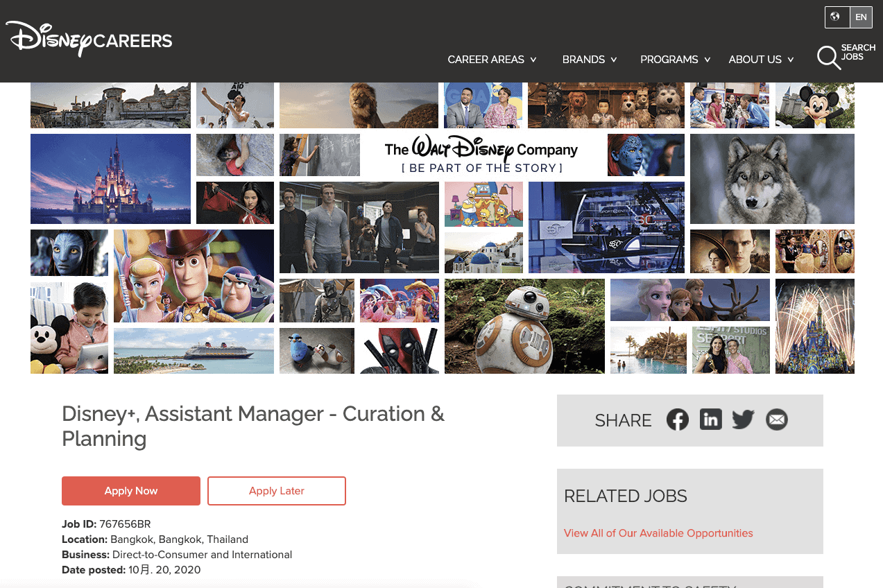
Task: Select the EN language option
Action: point(861,17)
